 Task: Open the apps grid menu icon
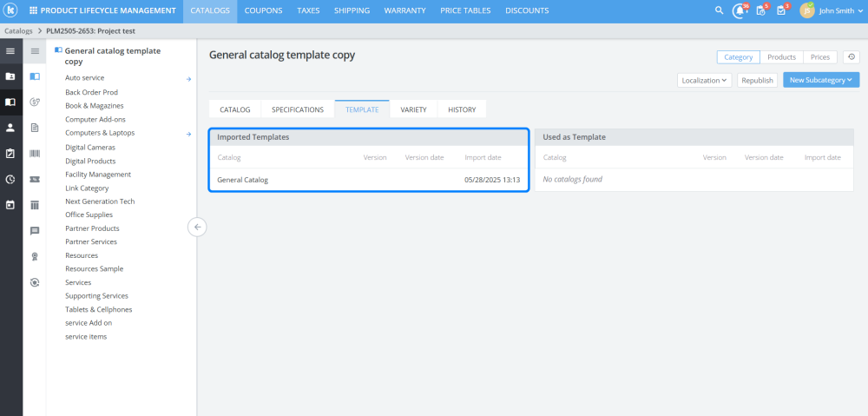[33, 10]
